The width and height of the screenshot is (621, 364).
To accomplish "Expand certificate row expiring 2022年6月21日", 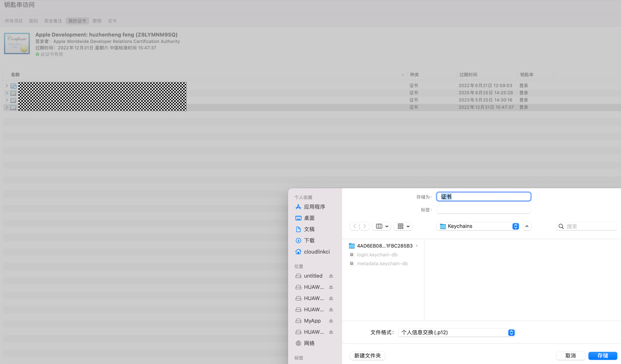I will coord(7,86).
